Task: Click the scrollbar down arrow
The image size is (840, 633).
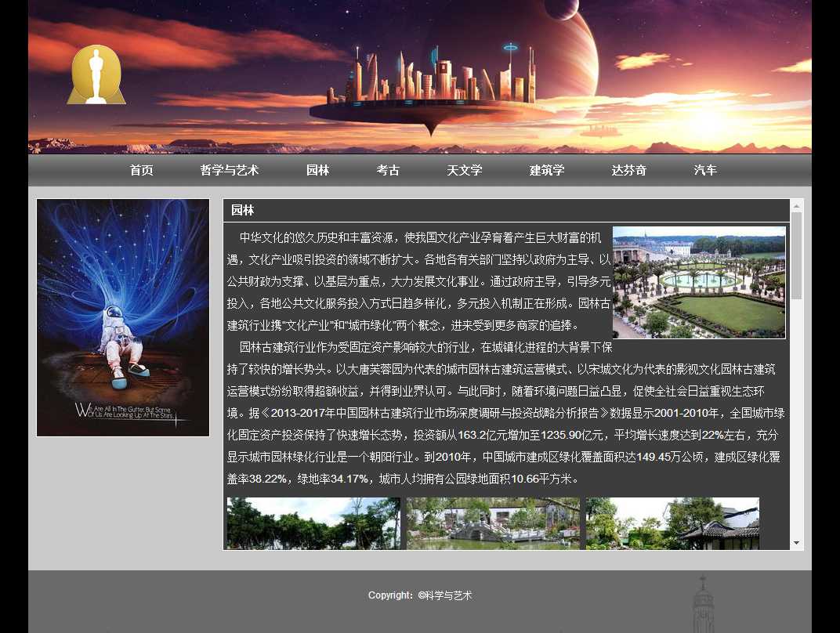Action: (796, 543)
